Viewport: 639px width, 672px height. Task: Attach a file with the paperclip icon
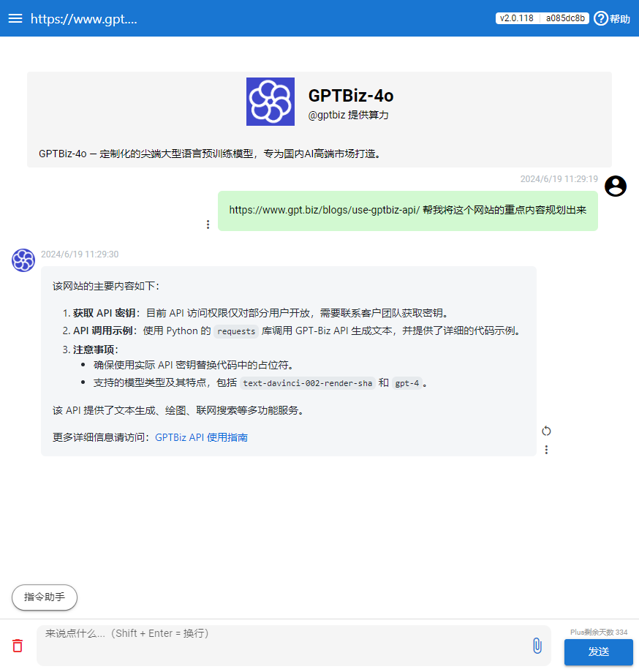[x=537, y=646]
